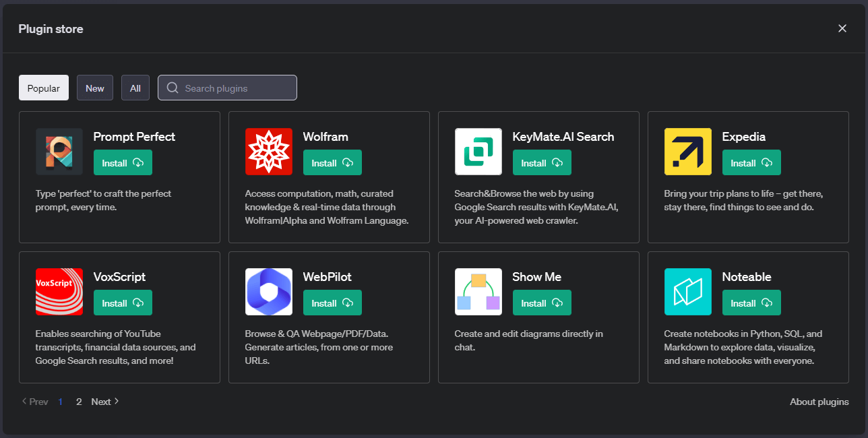The width and height of the screenshot is (868, 438).
Task: Click the Plugin store heading
Action: coord(51,28)
